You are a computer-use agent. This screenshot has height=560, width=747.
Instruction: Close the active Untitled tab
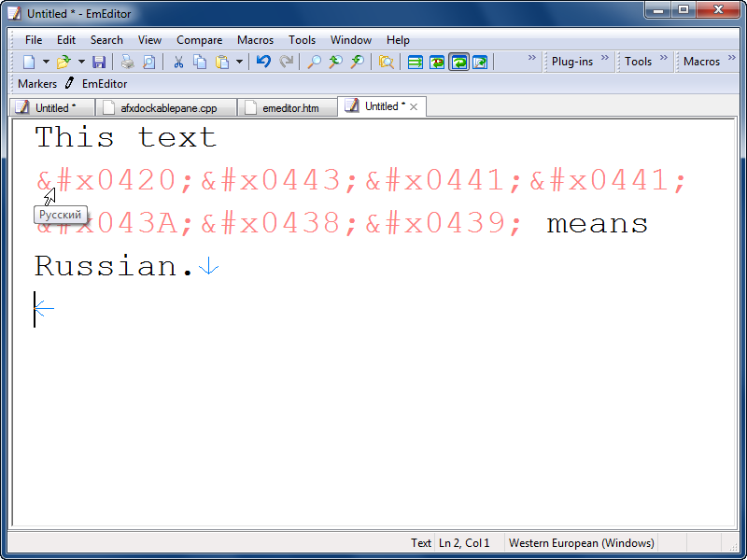pos(414,106)
